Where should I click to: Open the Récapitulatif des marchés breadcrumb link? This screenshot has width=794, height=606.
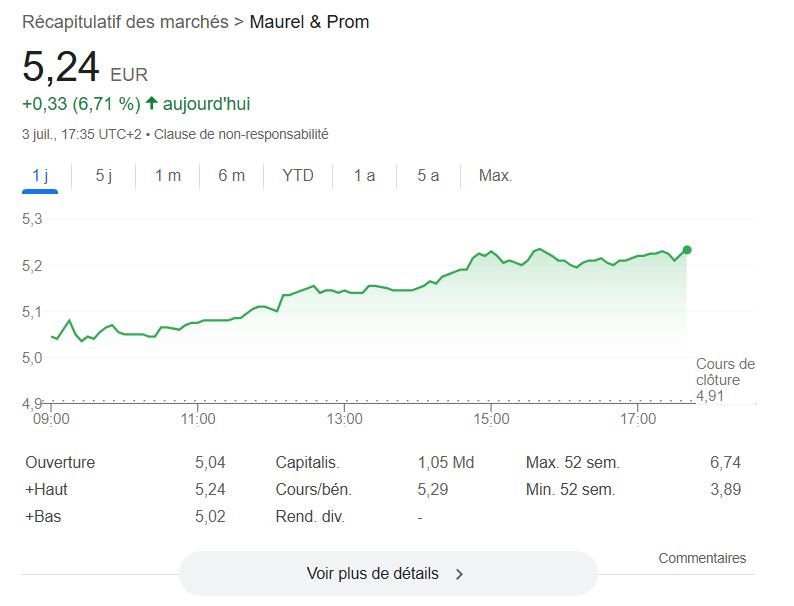[x=125, y=22]
